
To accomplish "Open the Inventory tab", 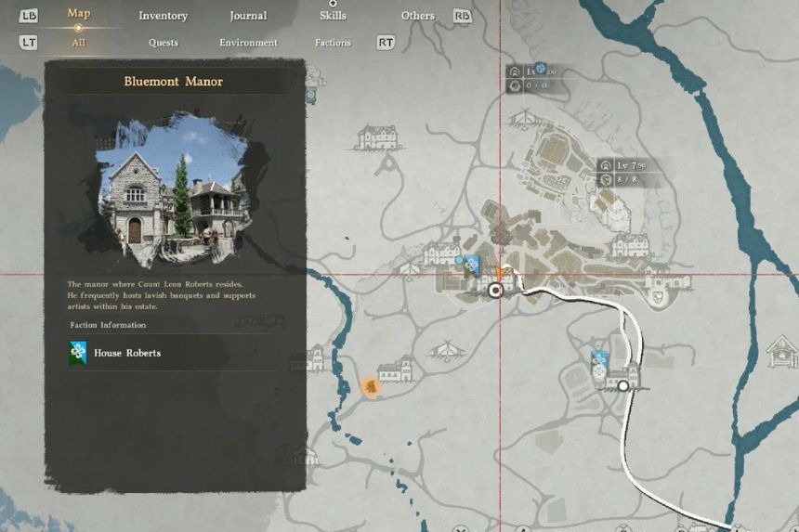I will 163,16.
